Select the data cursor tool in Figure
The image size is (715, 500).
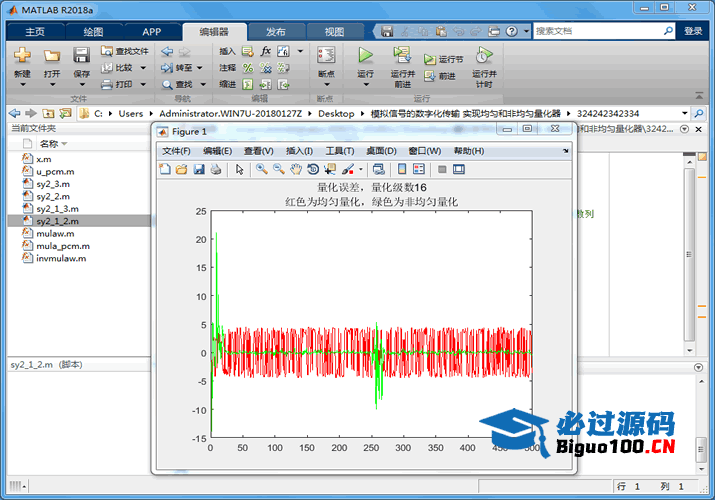click(330, 170)
